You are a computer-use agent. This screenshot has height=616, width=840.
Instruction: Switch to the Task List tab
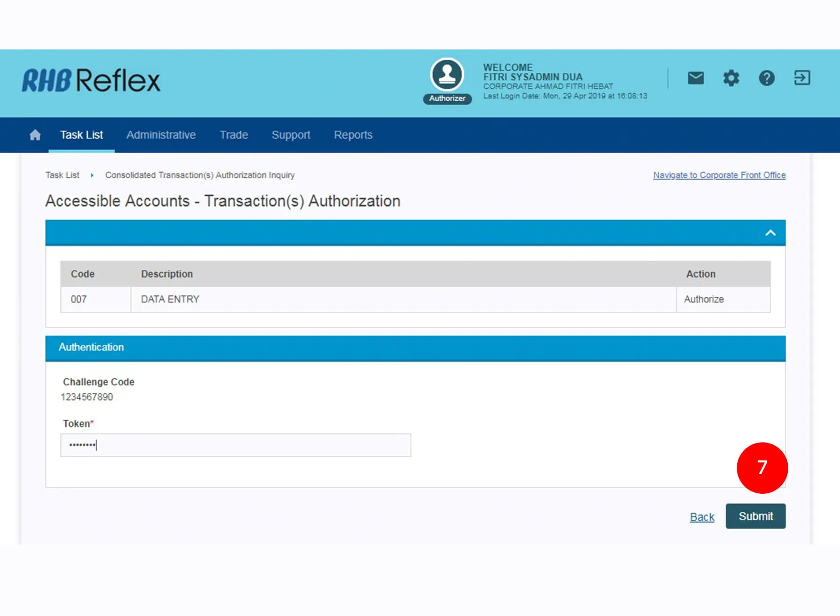pos(82,135)
